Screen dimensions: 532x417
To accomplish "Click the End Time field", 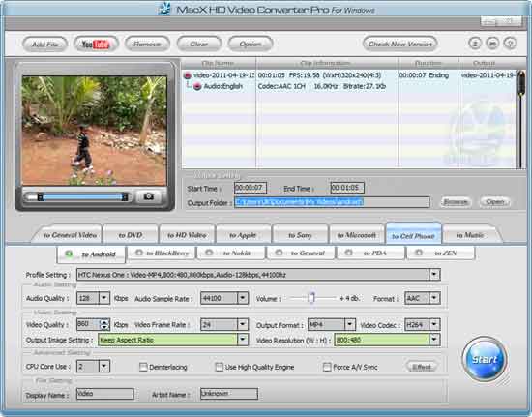I will point(347,188).
